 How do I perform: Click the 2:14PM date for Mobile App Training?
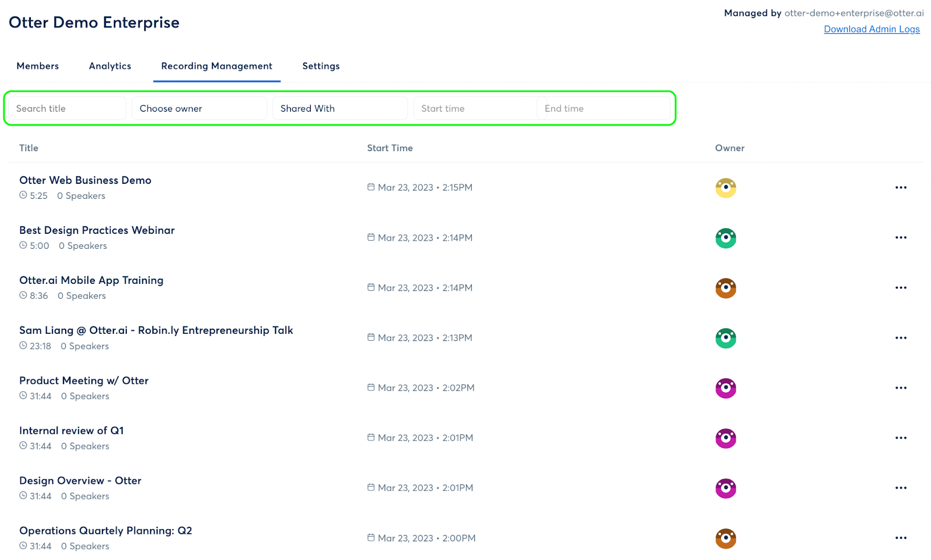tap(425, 288)
